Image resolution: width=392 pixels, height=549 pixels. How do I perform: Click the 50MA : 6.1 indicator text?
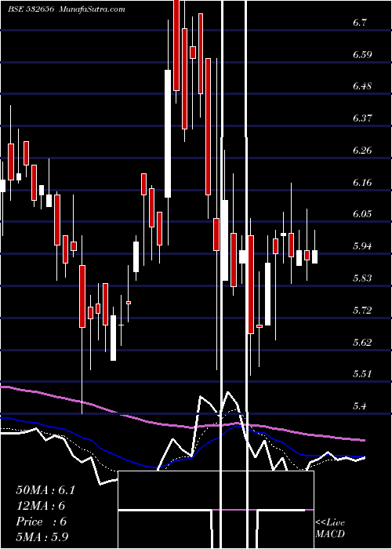click(45, 490)
